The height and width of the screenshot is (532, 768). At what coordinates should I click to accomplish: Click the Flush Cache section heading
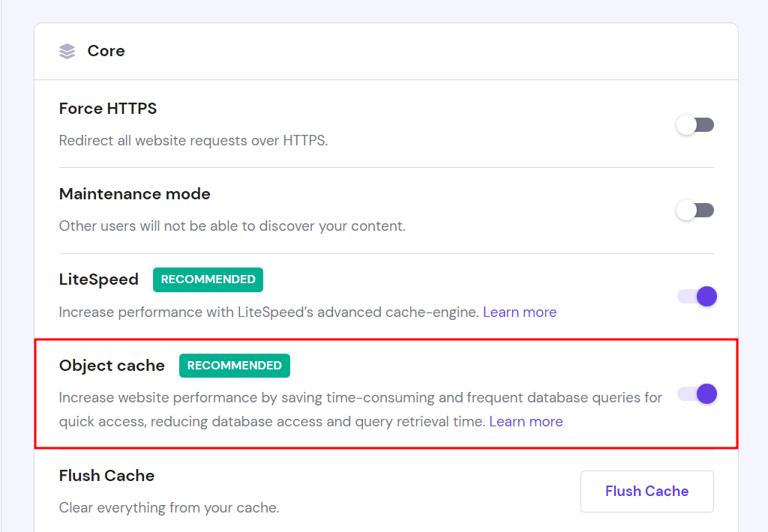106,476
